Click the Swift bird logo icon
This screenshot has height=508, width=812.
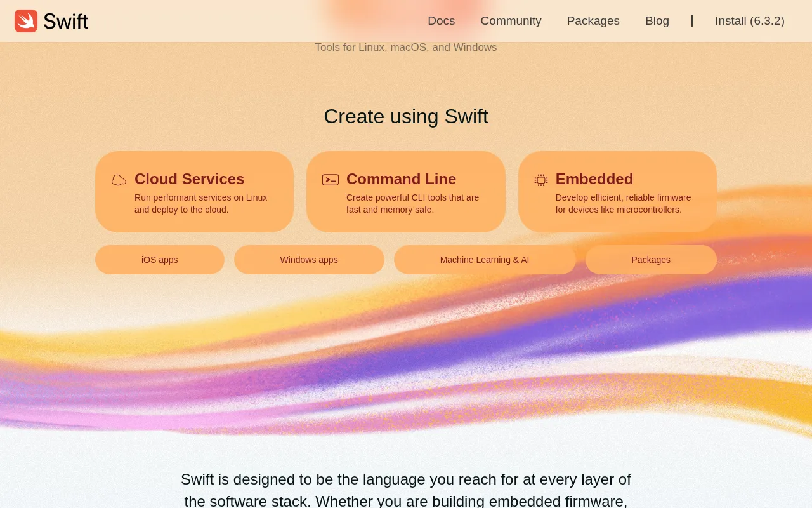(26, 21)
